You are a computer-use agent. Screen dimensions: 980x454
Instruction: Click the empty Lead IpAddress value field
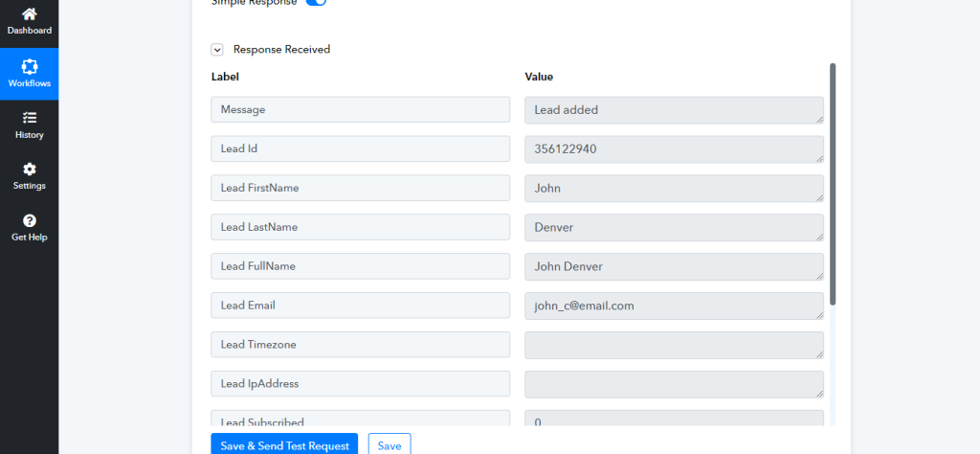[x=674, y=385]
